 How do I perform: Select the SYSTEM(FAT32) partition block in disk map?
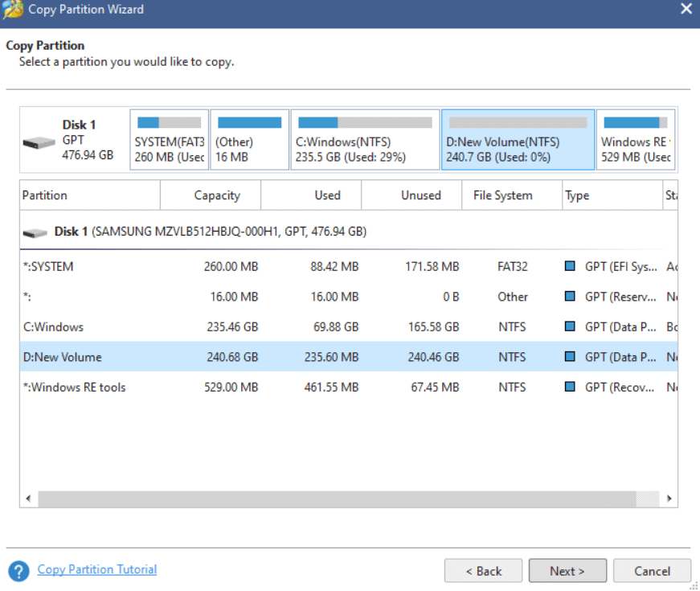pos(170,140)
